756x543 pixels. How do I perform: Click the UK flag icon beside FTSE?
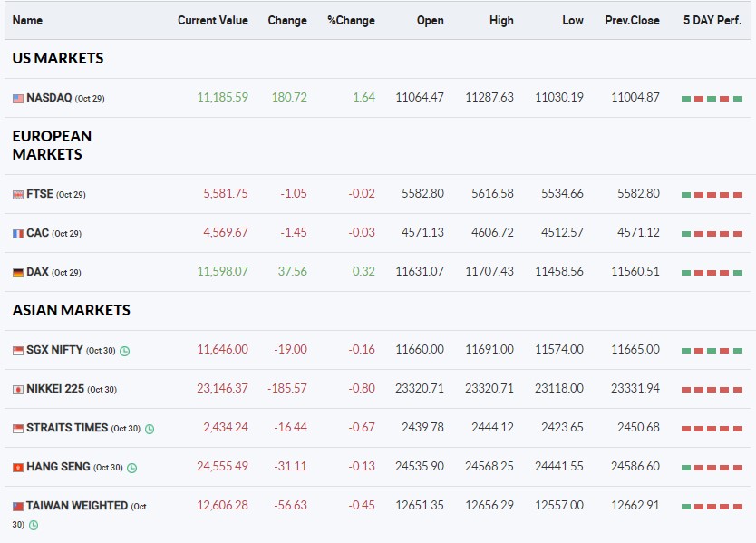18,195
